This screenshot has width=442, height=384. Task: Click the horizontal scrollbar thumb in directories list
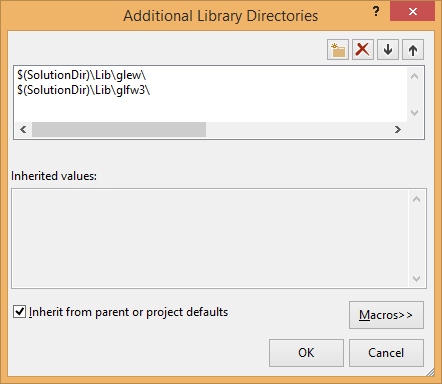[x=119, y=129]
